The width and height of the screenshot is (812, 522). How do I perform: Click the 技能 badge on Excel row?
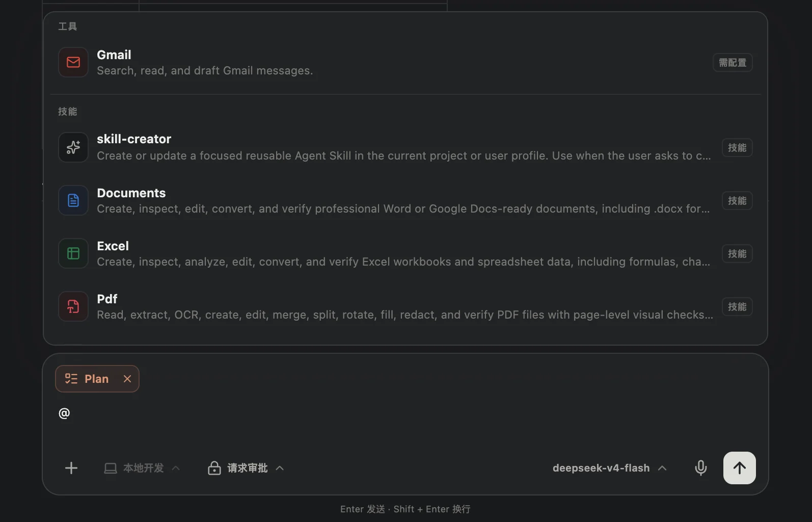pos(737,254)
